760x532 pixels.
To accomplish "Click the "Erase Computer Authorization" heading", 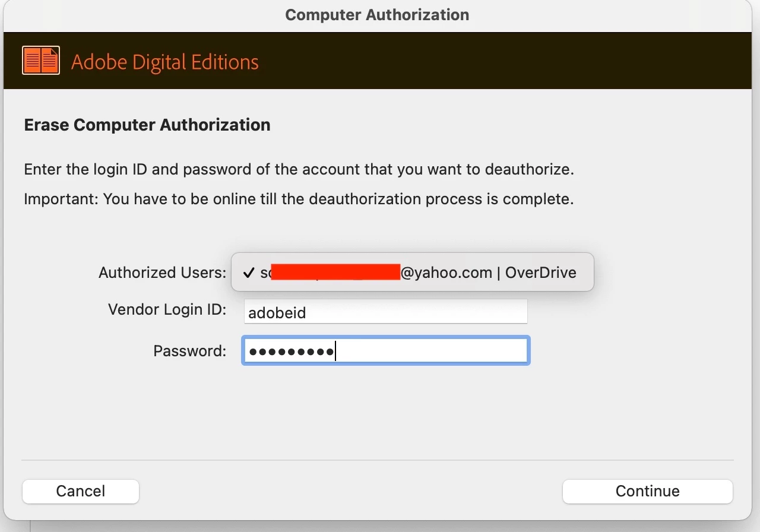I will pyautogui.click(x=147, y=125).
